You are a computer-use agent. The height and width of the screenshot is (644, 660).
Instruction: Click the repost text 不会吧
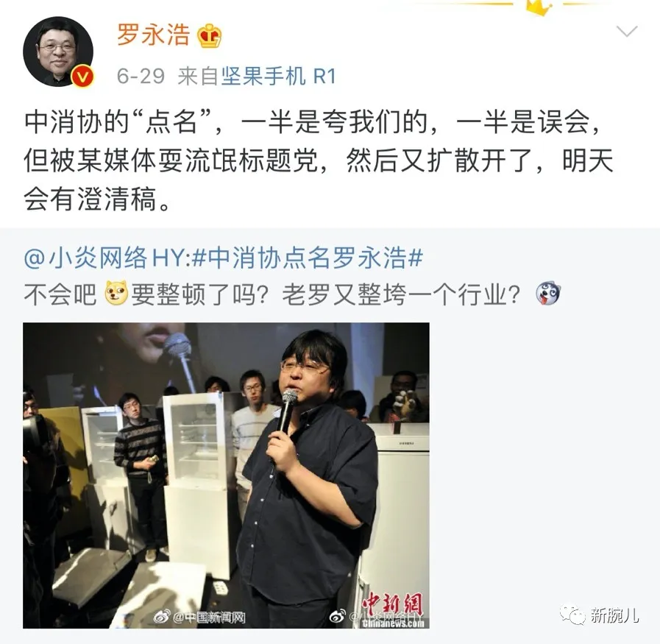pyautogui.click(x=60, y=294)
